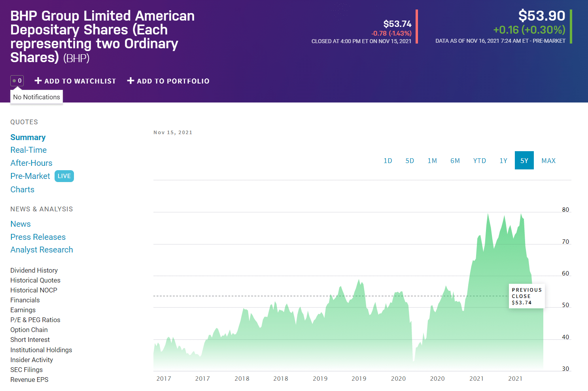The height and width of the screenshot is (391, 588).
Task: Click the "DATA AS OF NOV 16, 2021" pre-market text
Action: point(500,41)
